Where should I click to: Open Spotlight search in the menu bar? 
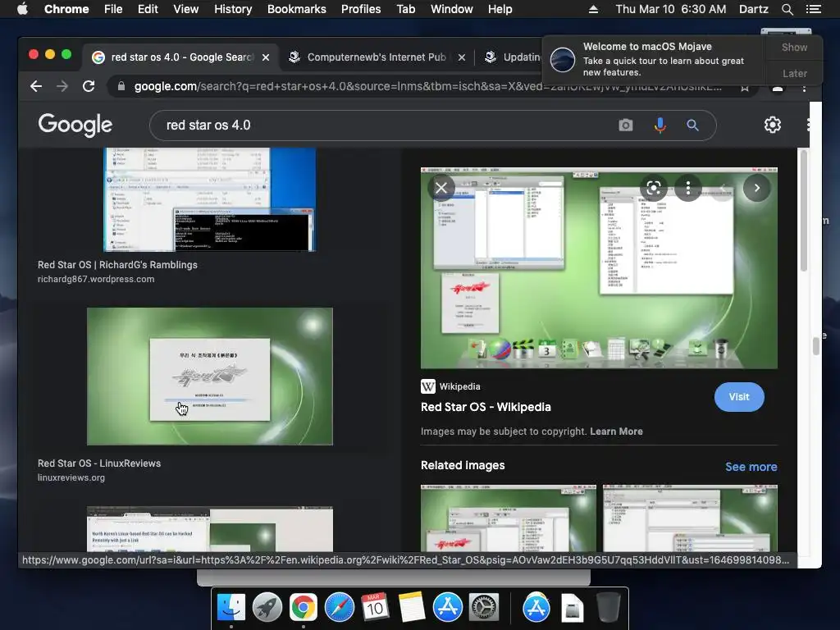pos(787,9)
